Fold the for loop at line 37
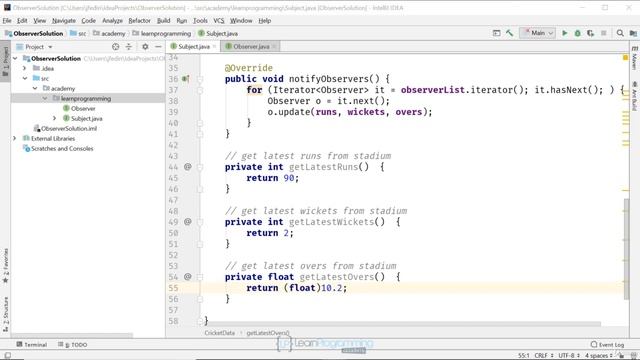This screenshot has height=360, width=640. click(200, 90)
